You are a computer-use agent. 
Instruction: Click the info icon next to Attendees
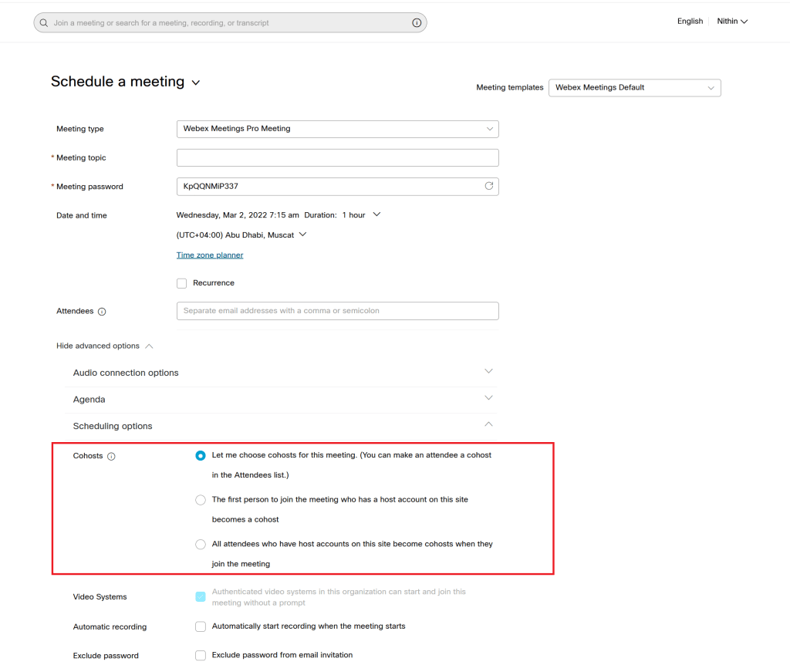click(102, 312)
